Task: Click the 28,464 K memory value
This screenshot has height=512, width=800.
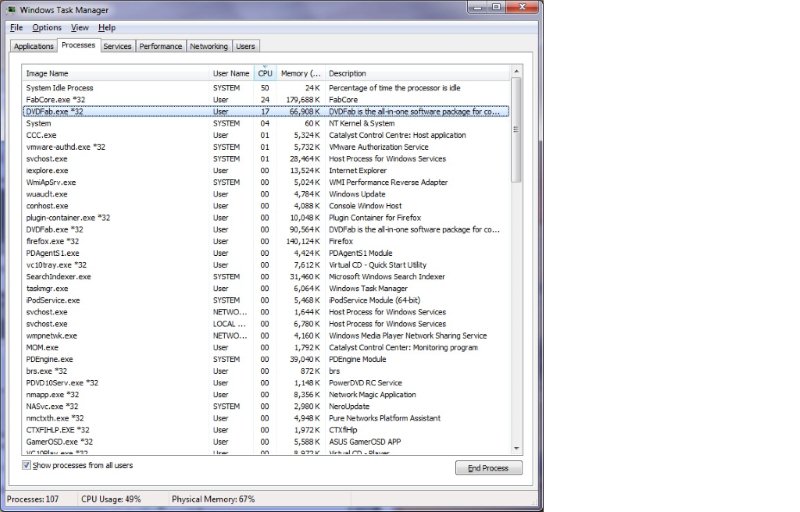Action: pyautogui.click(x=305, y=159)
